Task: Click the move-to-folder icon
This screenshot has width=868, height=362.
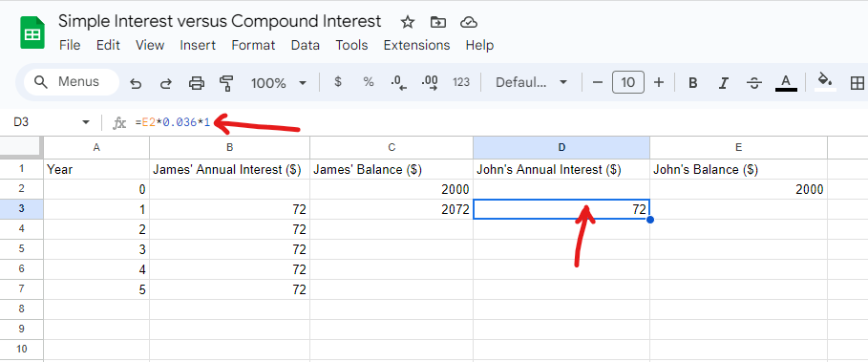Action: tap(438, 22)
